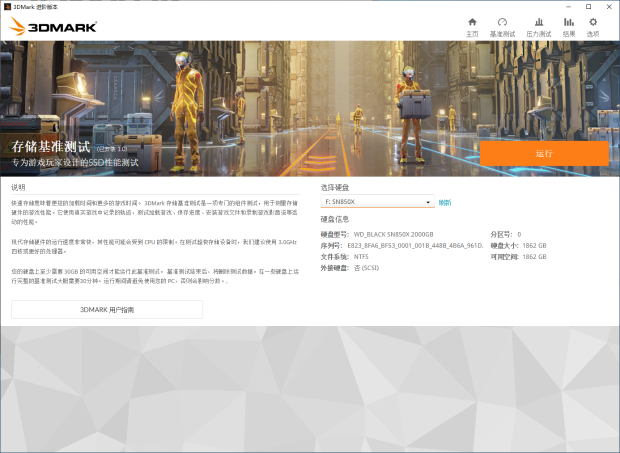Click the 3DMARK logo
This screenshot has width=620, height=453.
53,26
